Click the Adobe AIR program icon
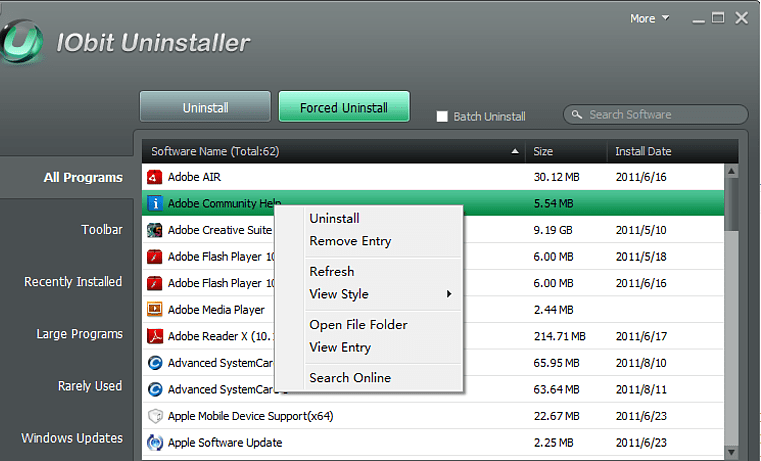 [x=154, y=177]
